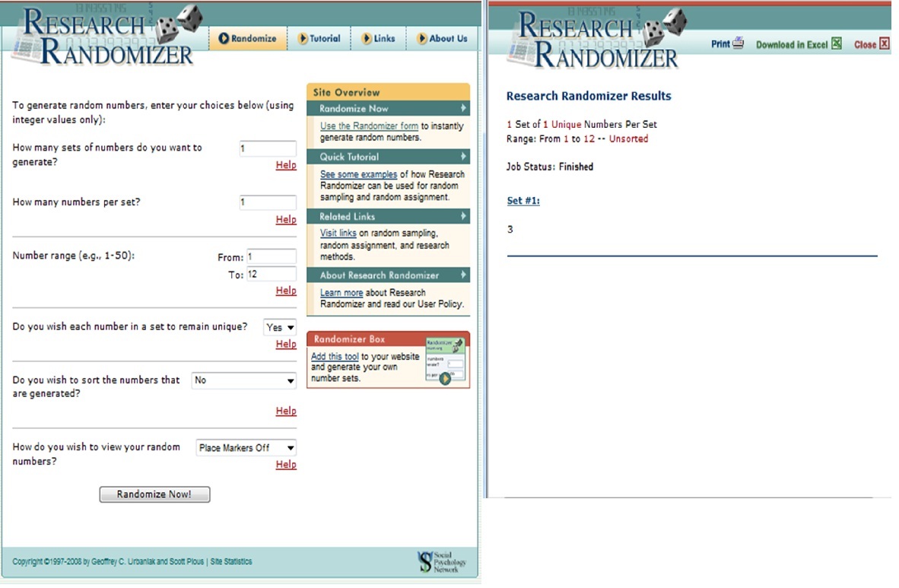The image size is (899, 588).
Task: Click the Social Psychology Network logo
Action: (x=441, y=561)
